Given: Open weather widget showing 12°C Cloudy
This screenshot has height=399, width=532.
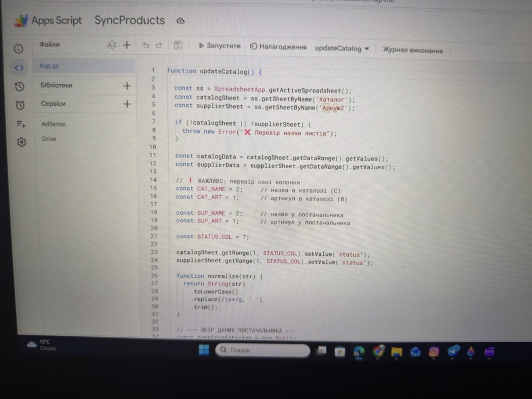Looking at the screenshot, I should tap(41, 345).
